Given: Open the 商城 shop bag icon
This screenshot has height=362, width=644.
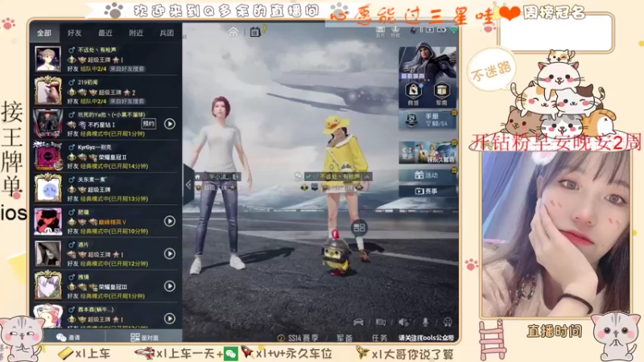Looking at the screenshot, I should (414, 93).
